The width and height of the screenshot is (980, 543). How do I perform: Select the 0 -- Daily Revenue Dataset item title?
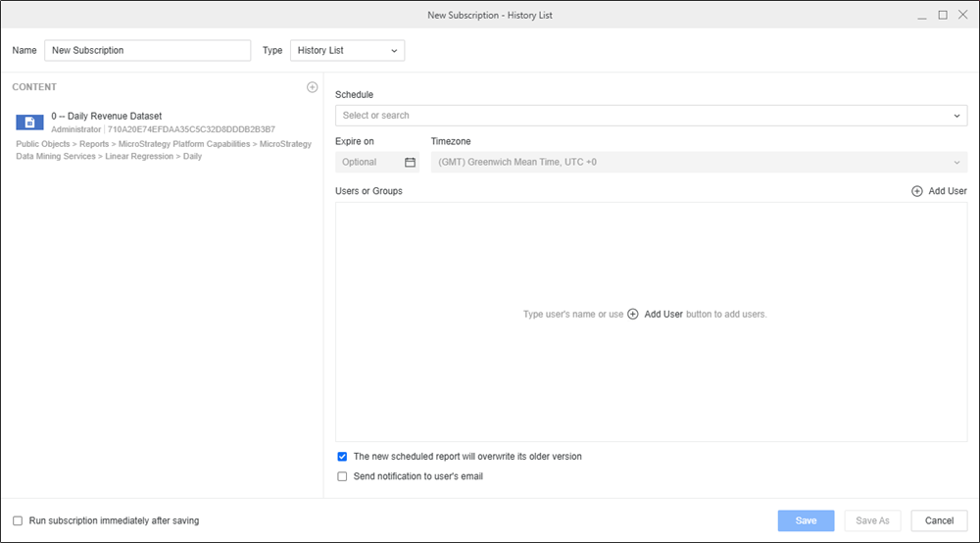(x=107, y=116)
